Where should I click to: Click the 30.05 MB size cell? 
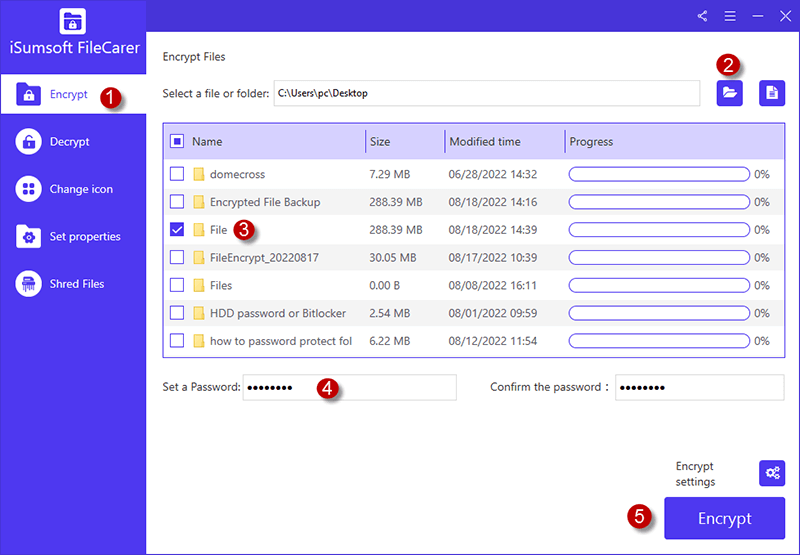[x=392, y=258]
